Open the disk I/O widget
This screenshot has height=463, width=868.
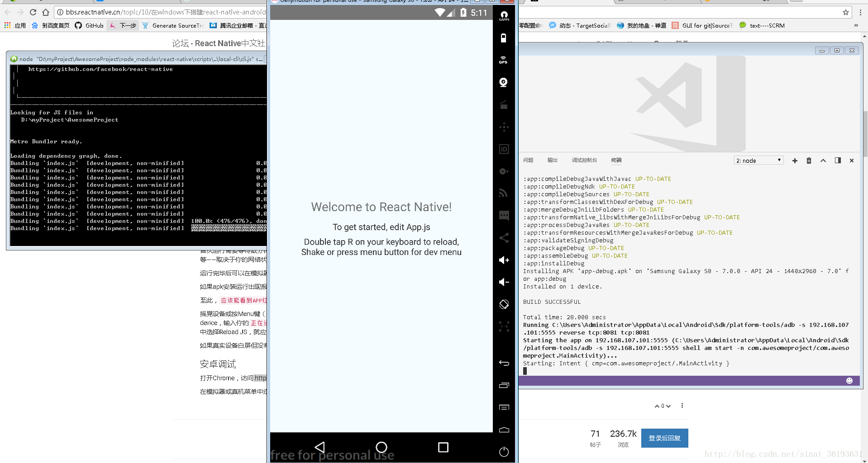click(x=504, y=171)
